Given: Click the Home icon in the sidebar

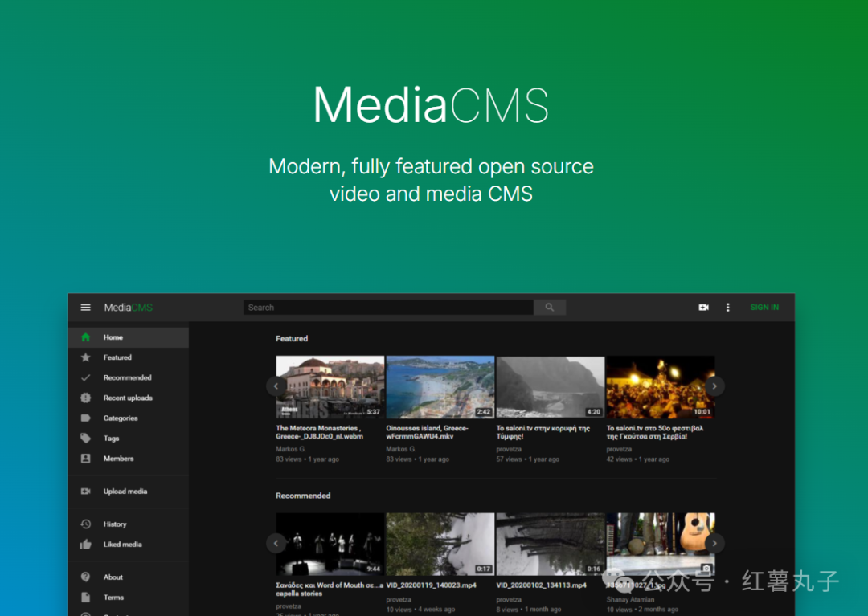Looking at the screenshot, I should 85,337.
